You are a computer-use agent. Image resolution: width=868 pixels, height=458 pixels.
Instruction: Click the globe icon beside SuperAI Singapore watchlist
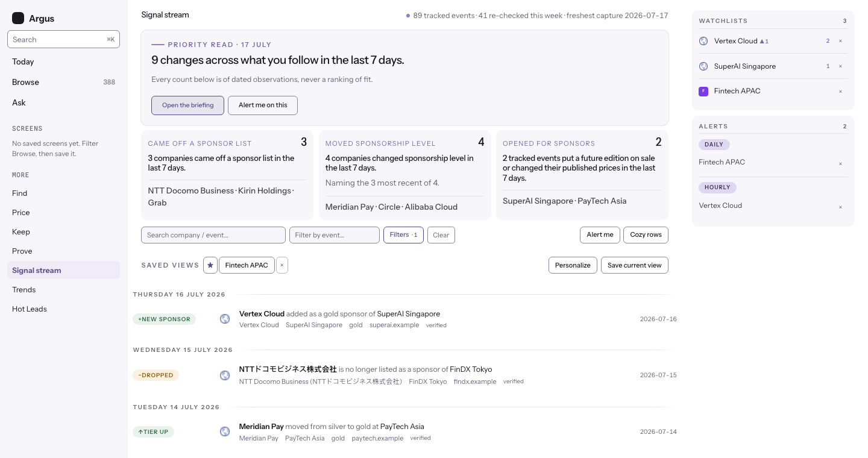coord(703,66)
